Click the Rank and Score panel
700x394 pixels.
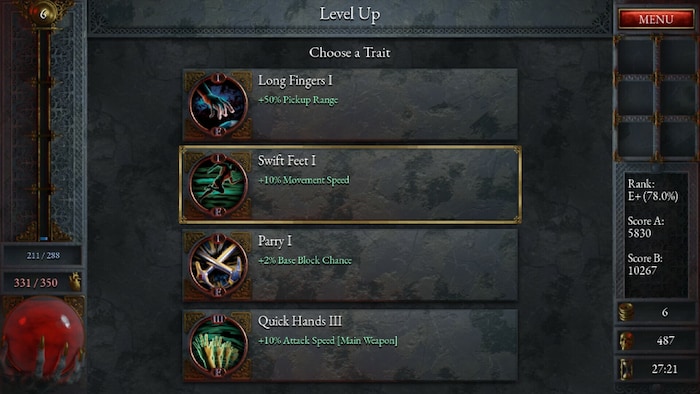coord(656,234)
